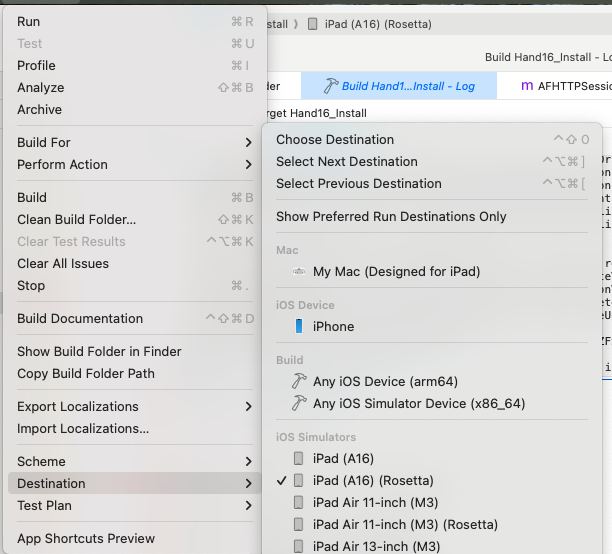Click the hammer icon for Any iOS Device (arm64)

click(x=299, y=381)
